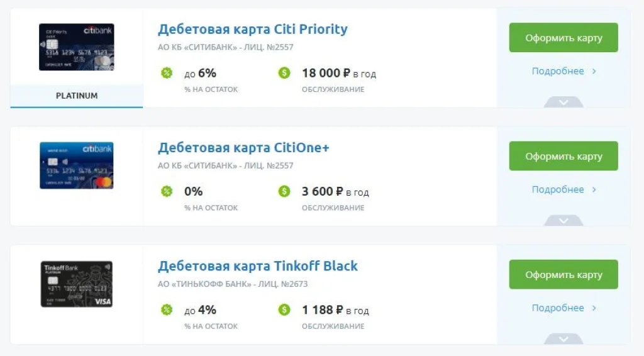Click dollar icon next to 3 600 ₽
The width and height of the screenshot is (644, 356).
pos(284,191)
